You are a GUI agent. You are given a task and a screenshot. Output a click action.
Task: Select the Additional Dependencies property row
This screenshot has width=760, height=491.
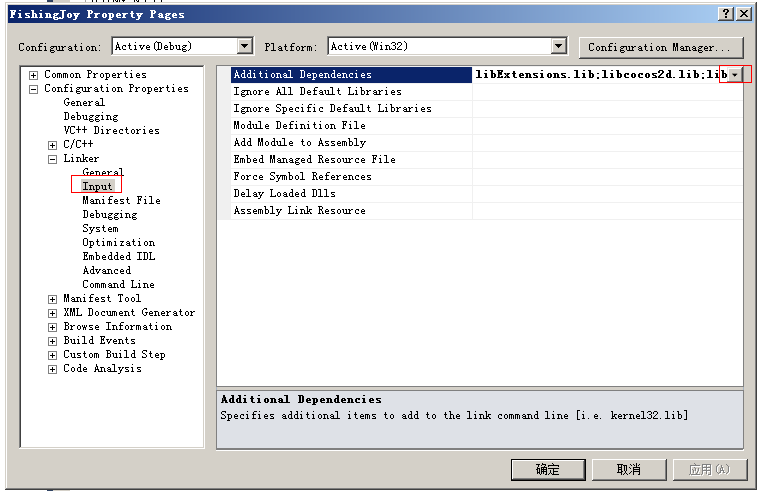(x=351, y=75)
